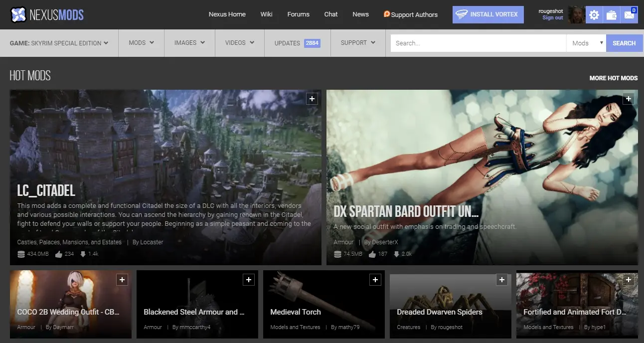The image size is (644, 343).
Task: Click Castles, Palaces, Mansions, and Estates category
Action: [x=69, y=242]
